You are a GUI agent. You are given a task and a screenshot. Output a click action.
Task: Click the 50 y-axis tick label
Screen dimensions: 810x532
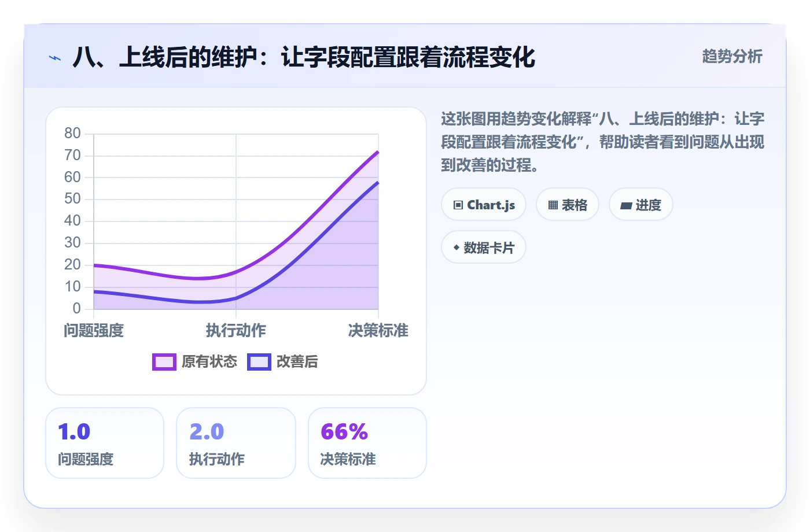(72, 199)
